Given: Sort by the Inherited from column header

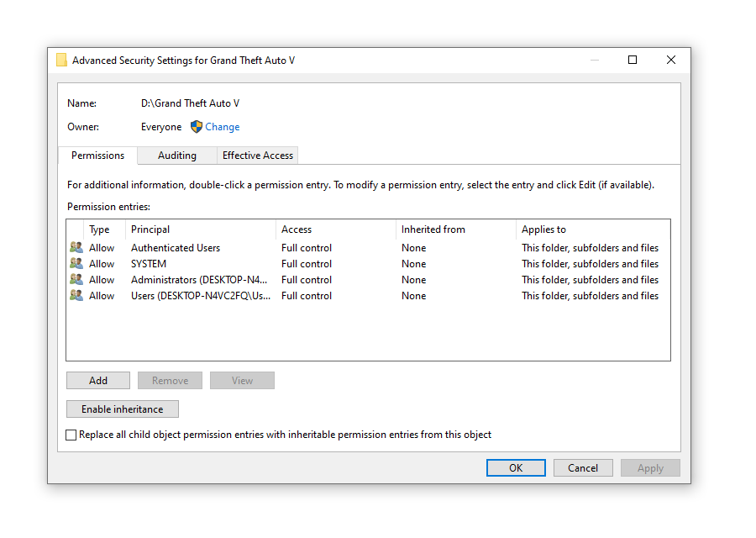Looking at the screenshot, I should tap(456, 229).
